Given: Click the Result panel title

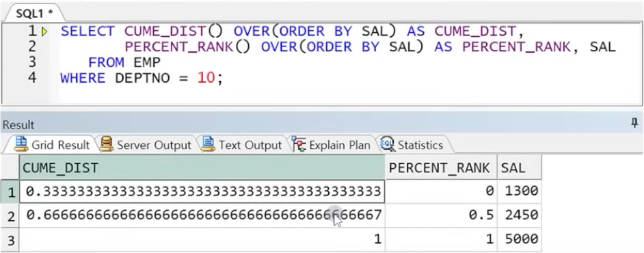Looking at the screenshot, I should point(18,125).
